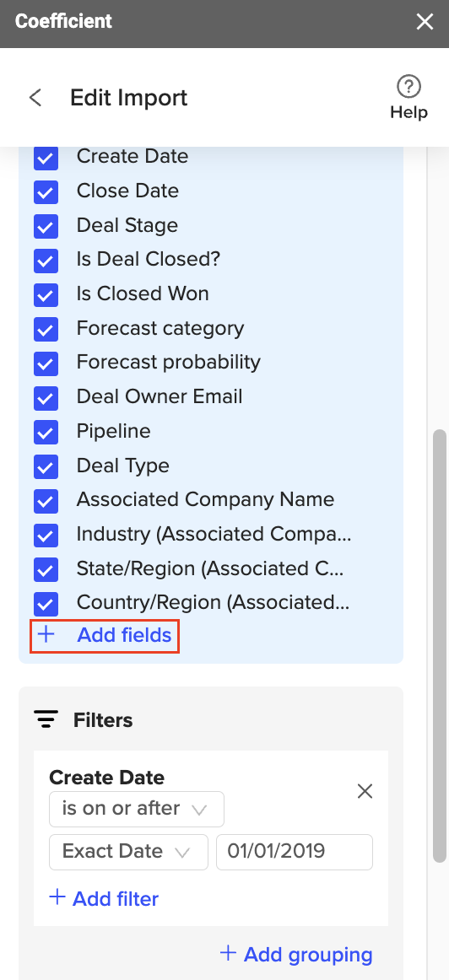Toggle the Forecast category checkbox

coord(46,329)
